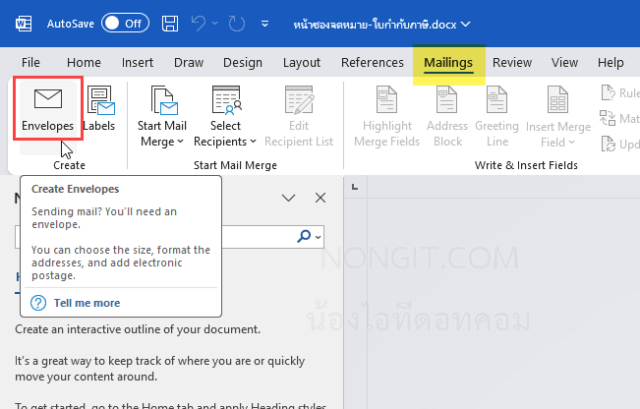Insert a Greeting Line
Viewport: 640px width, 409px height.
click(x=497, y=116)
